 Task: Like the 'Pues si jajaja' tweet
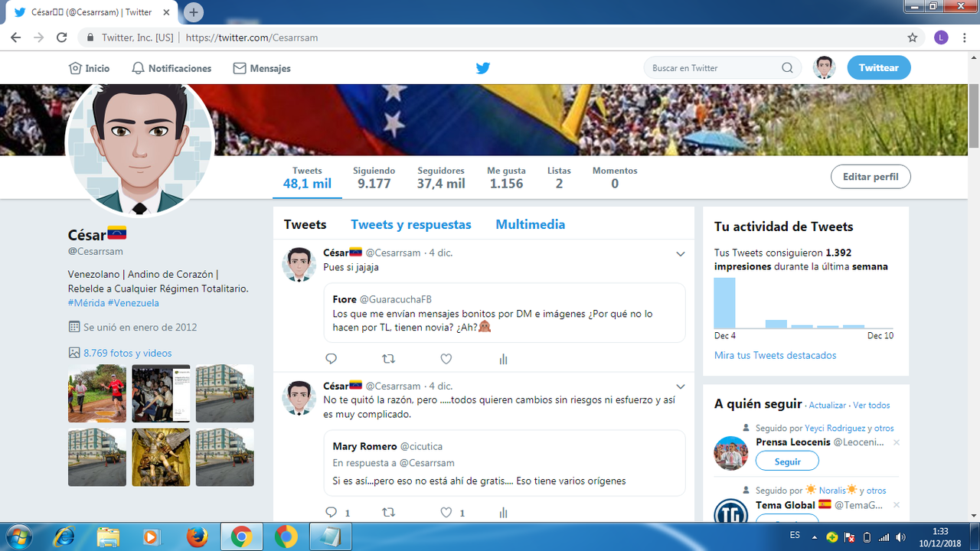[446, 359]
